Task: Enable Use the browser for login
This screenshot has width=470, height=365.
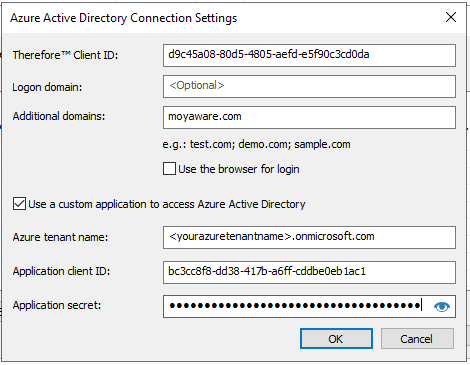Action: tap(169, 169)
